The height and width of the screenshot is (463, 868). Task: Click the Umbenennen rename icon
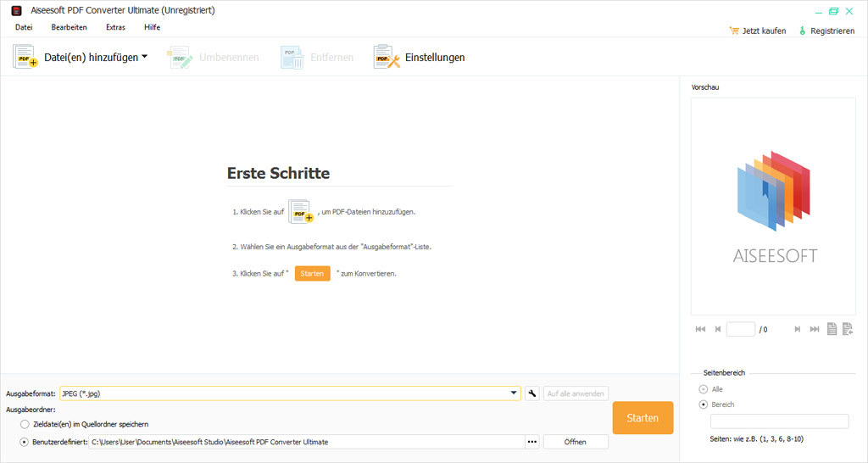click(x=180, y=57)
